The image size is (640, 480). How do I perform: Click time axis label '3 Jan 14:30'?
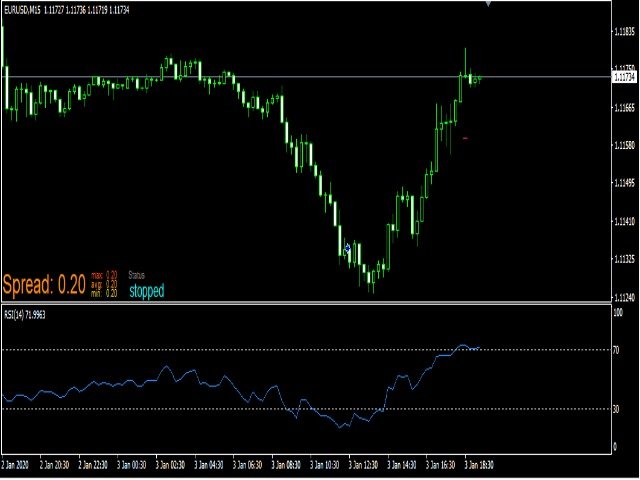point(402,465)
